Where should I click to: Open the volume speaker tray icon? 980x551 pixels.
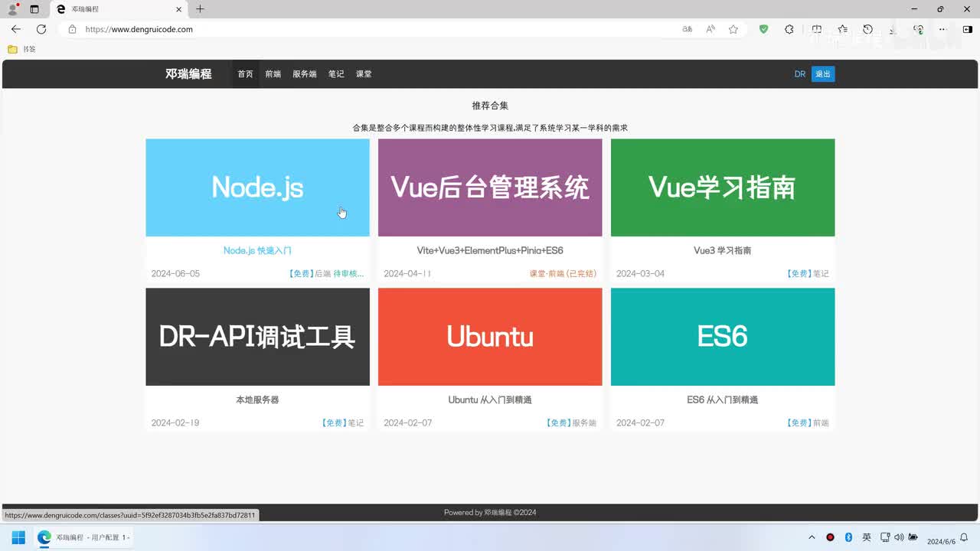[x=899, y=538]
